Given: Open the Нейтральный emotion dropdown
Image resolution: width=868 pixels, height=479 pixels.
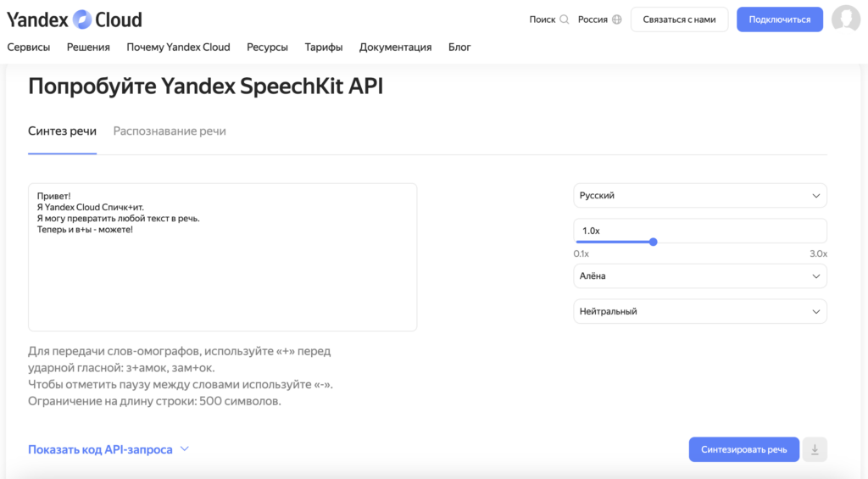Looking at the screenshot, I should [x=699, y=311].
